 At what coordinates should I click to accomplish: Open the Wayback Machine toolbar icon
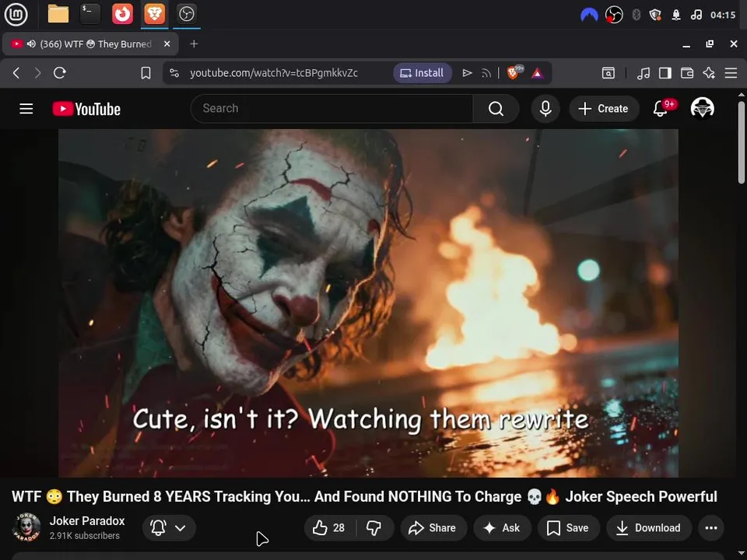608,73
